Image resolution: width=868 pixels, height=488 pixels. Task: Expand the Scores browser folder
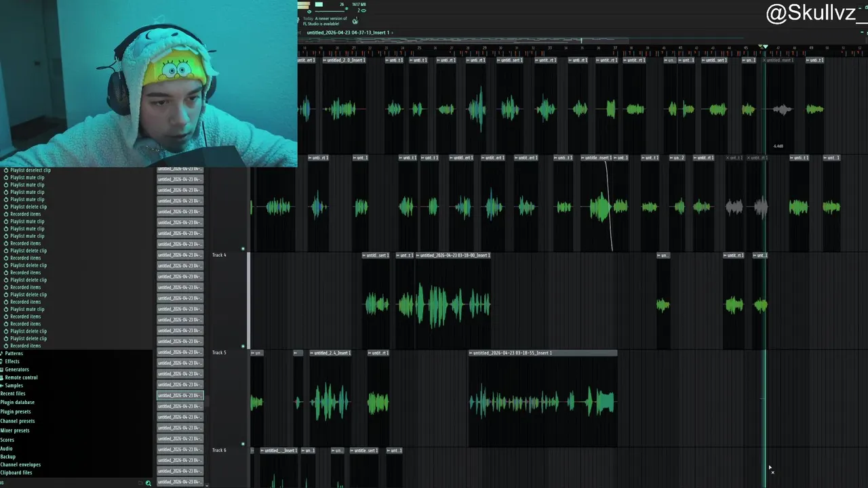pyautogui.click(x=7, y=440)
